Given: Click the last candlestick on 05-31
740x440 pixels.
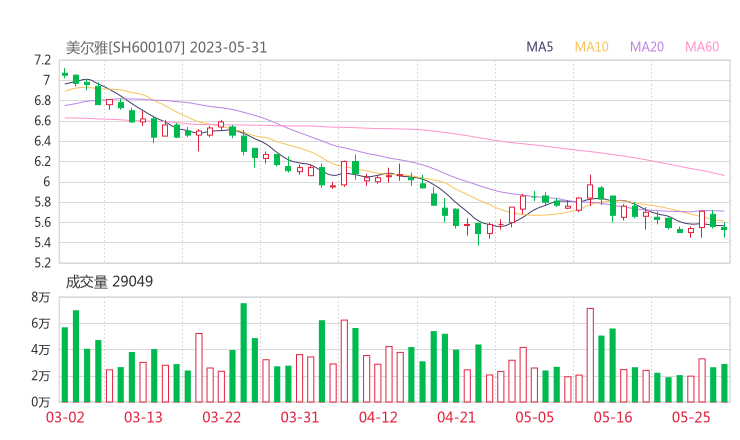Looking at the screenshot, I should 724,228.
